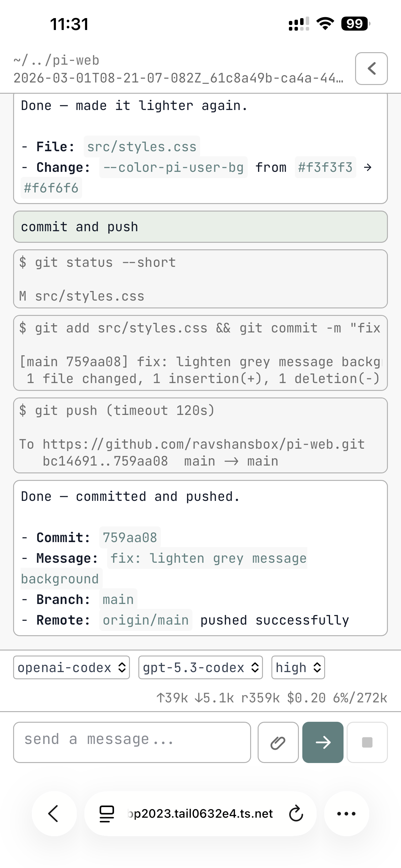Stop generation with the square button
This screenshot has height=868, width=401.
coord(367,742)
